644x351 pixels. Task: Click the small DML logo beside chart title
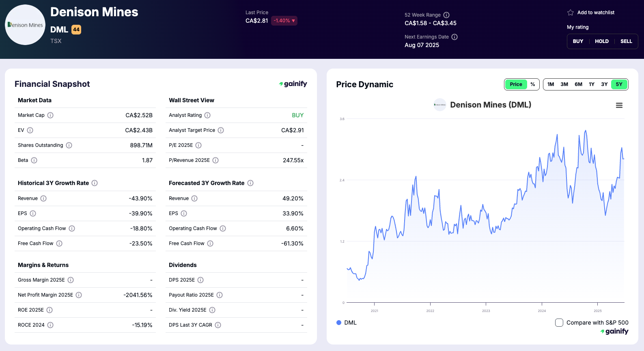tap(440, 105)
